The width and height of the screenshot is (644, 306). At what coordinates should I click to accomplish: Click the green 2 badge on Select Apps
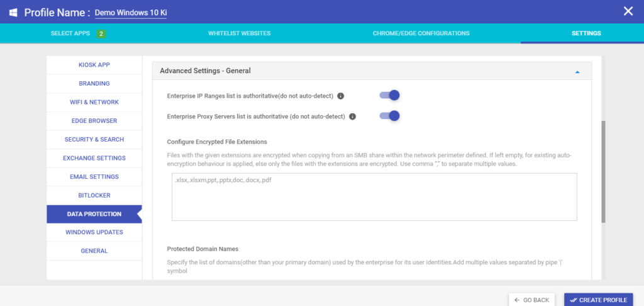click(x=101, y=34)
